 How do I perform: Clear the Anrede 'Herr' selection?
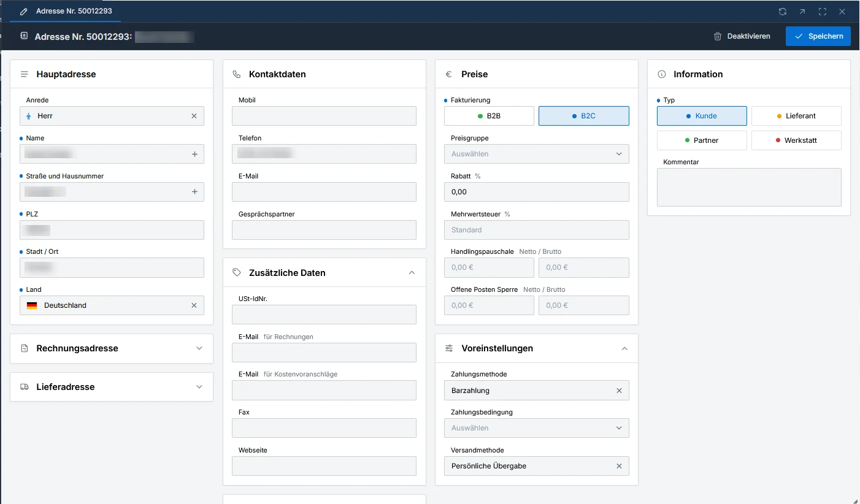pos(194,116)
